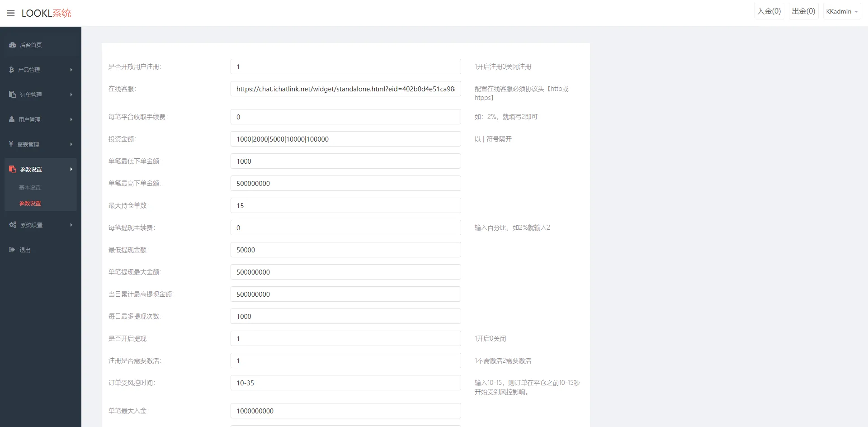The width and height of the screenshot is (868, 427).
Task: Expand the 系统设置 submenu arrow
Action: 71,225
